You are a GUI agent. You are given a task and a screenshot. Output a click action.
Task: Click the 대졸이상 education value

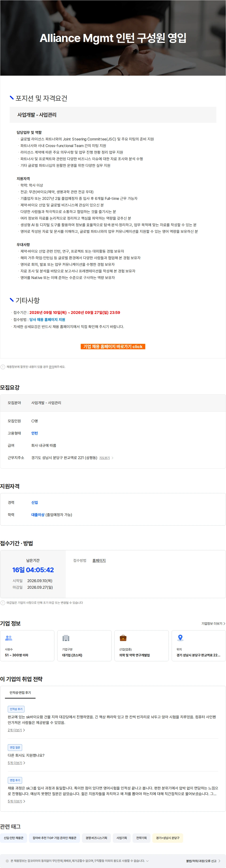click(x=38, y=514)
